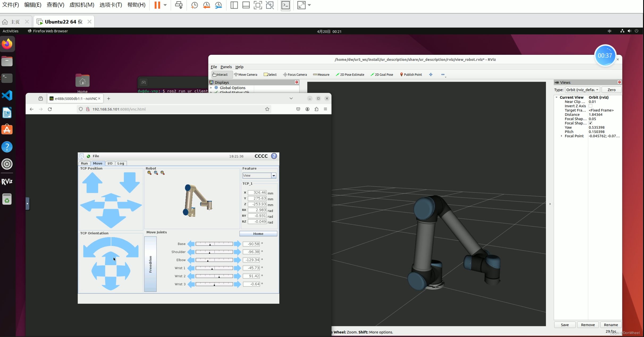Click the last magnifier zoom icon in the Robot view
This screenshot has height=337, width=644.
click(163, 173)
